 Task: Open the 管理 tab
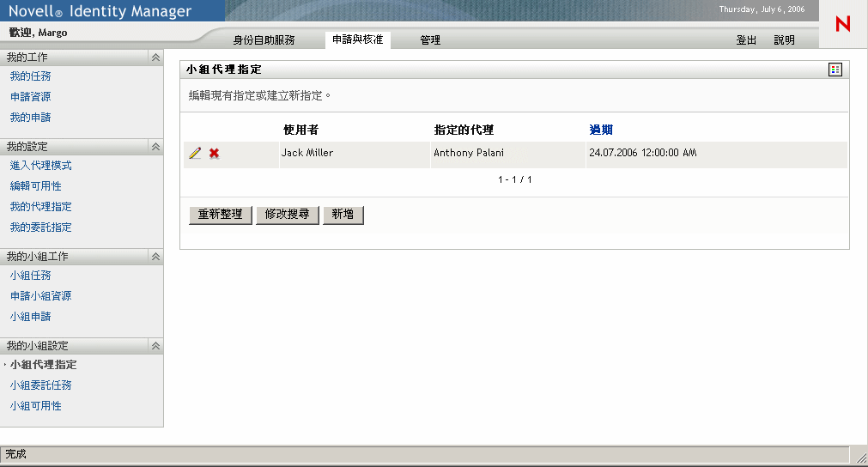[x=430, y=39]
